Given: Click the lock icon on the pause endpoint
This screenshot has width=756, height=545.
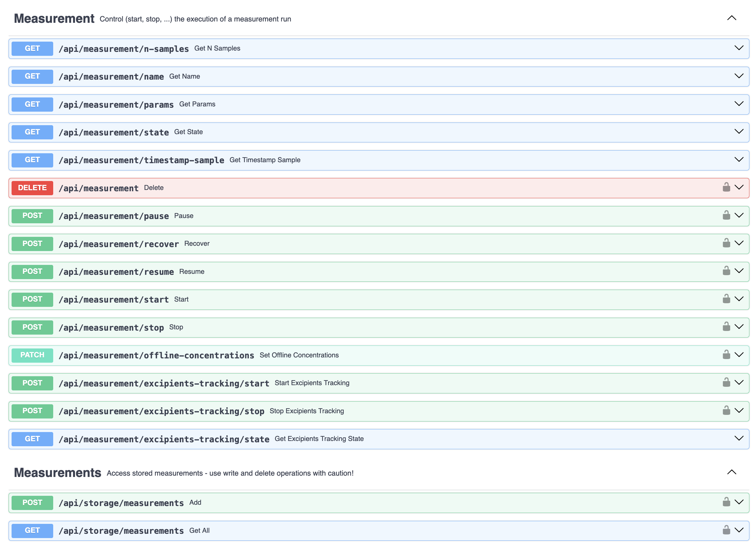Looking at the screenshot, I should coord(727,215).
